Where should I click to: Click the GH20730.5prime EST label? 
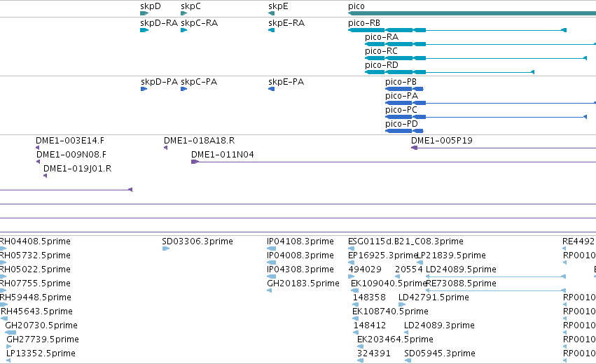point(41,325)
